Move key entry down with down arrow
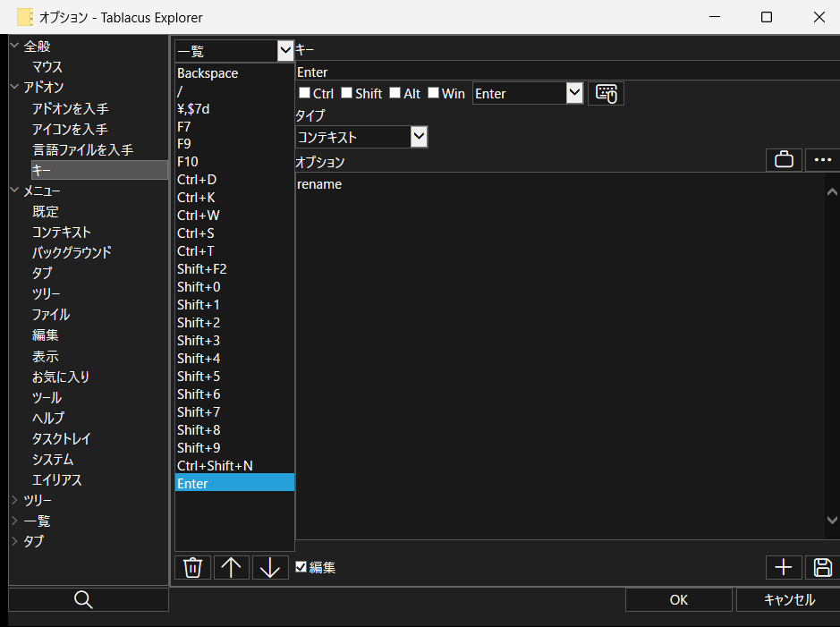Screen dimensions: 840x627 (x=271, y=567)
